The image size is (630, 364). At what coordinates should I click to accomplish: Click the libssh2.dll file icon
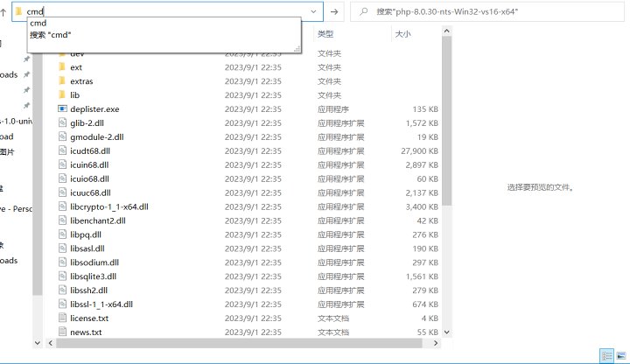click(x=61, y=290)
